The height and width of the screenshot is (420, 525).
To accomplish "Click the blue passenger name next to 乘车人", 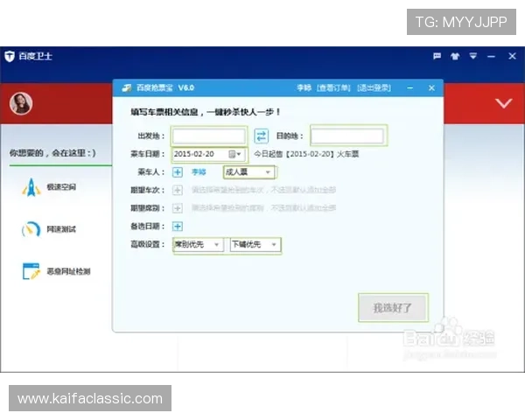I will pos(199,172).
